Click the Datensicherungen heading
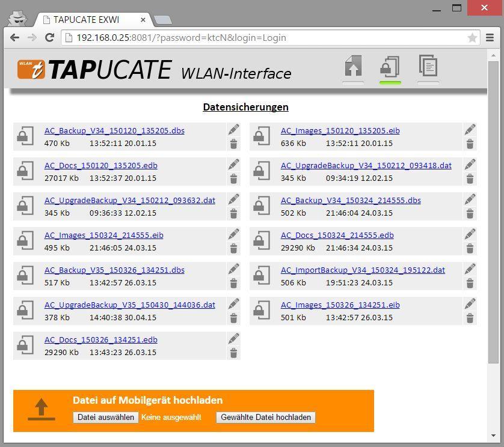504x447 pixels. (245, 107)
